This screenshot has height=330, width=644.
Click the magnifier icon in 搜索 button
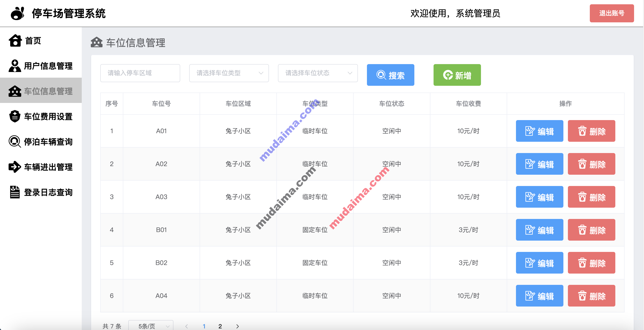[381, 75]
